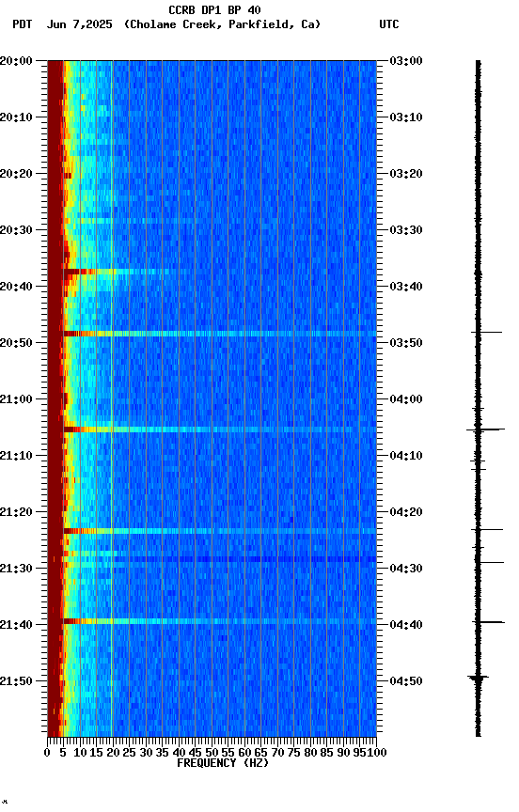The width and height of the screenshot is (519, 812).
Task: Click the '20:40' PDT time label
Action: pos(16,287)
